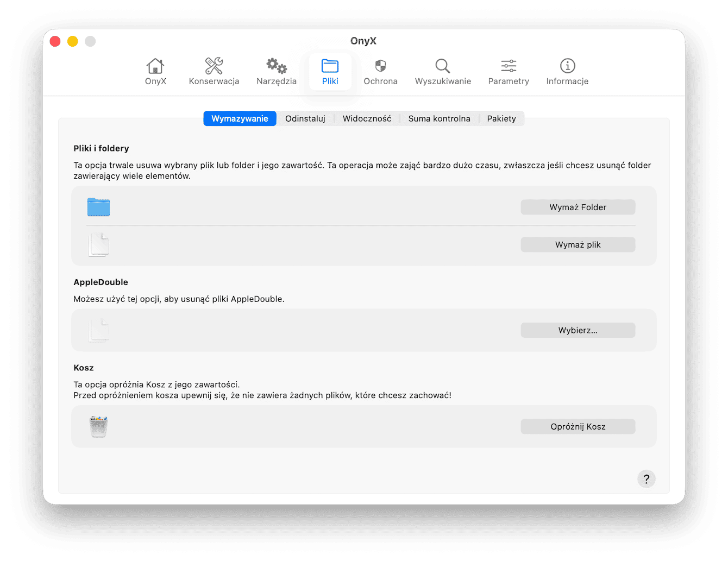
Task: Open the Ochrona shield section
Action: click(x=380, y=72)
